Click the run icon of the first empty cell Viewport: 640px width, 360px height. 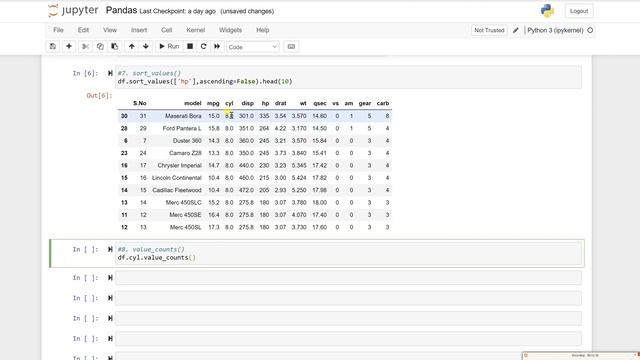[110, 278]
